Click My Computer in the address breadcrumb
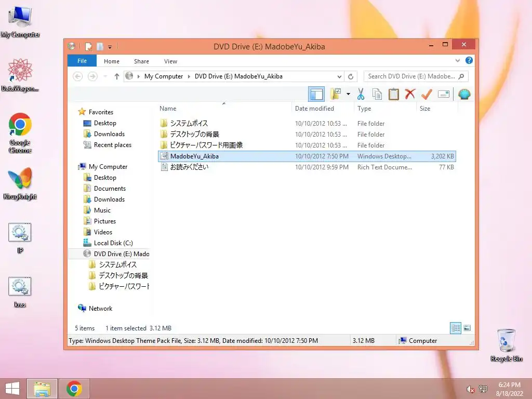This screenshot has width=532, height=399. 164,76
